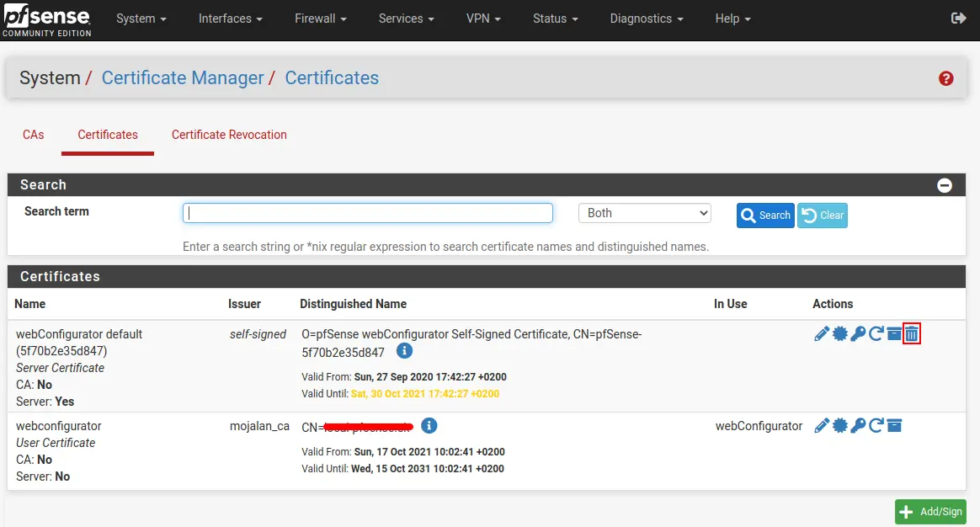980x527 pixels.
Task: Click the Valid Until 15 Oct 2031 date
Action: click(428, 469)
